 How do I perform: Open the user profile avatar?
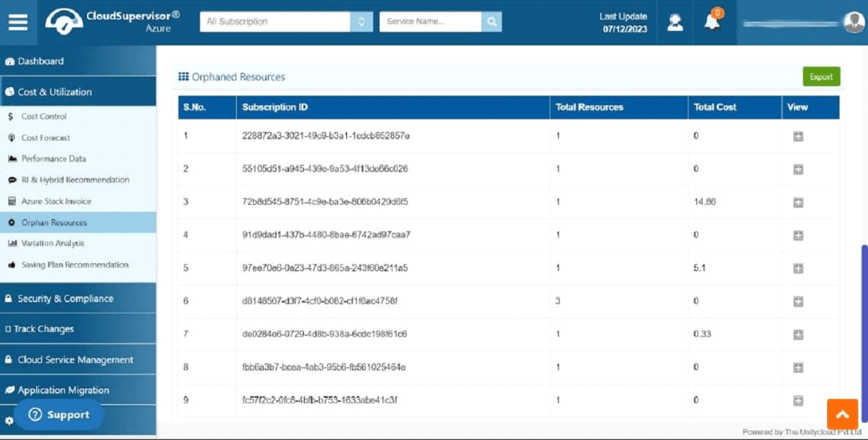point(853,22)
